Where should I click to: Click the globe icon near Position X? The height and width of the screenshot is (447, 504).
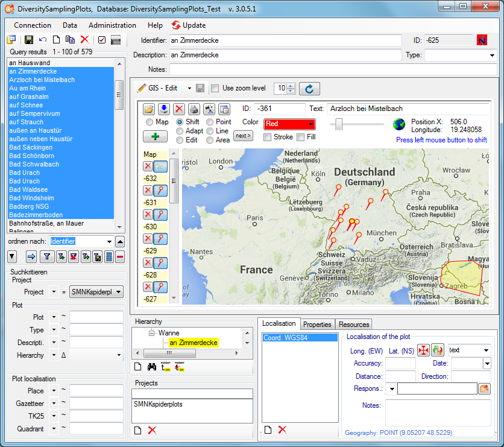[399, 124]
